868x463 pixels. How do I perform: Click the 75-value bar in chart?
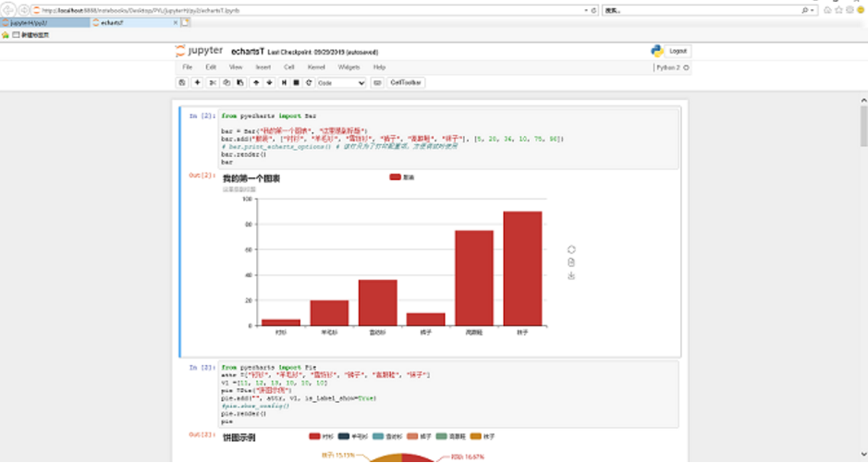tap(474, 278)
